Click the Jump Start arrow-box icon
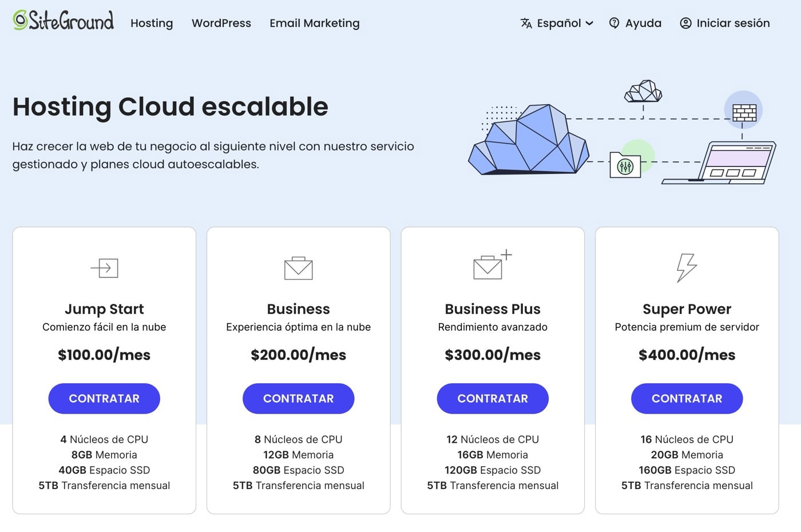Image resolution: width=801 pixels, height=532 pixels. pos(104,268)
